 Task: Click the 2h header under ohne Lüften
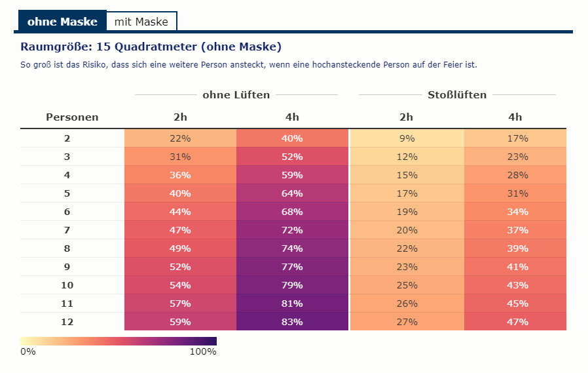point(180,117)
